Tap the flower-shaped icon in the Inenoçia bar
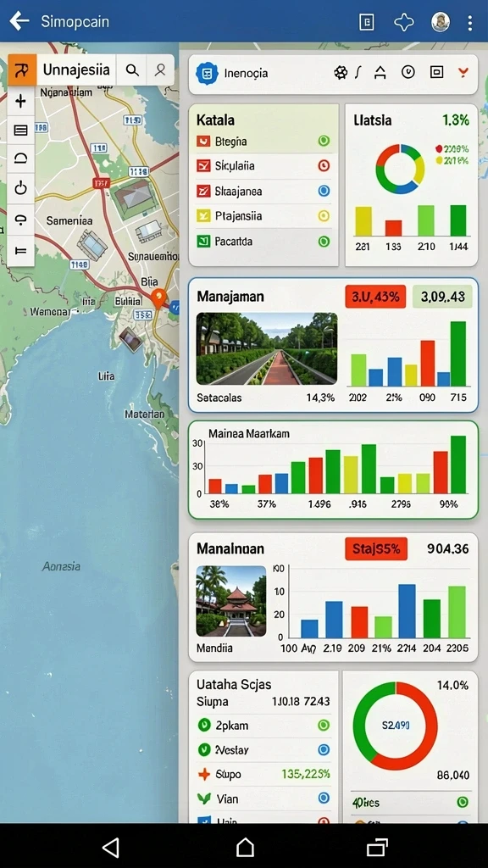The width and height of the screenshot is (488, 868). (341, 72)
